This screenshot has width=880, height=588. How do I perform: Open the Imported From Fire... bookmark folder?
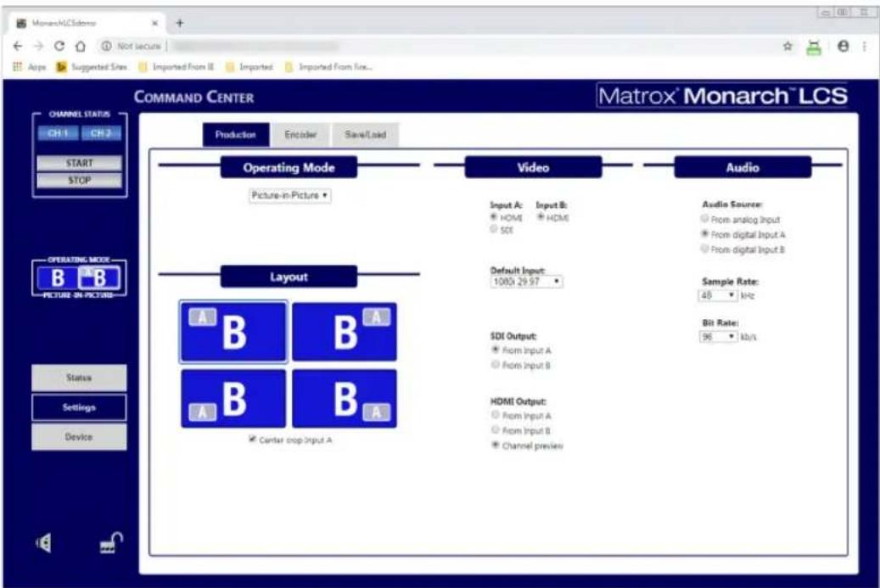pos(329,67)
